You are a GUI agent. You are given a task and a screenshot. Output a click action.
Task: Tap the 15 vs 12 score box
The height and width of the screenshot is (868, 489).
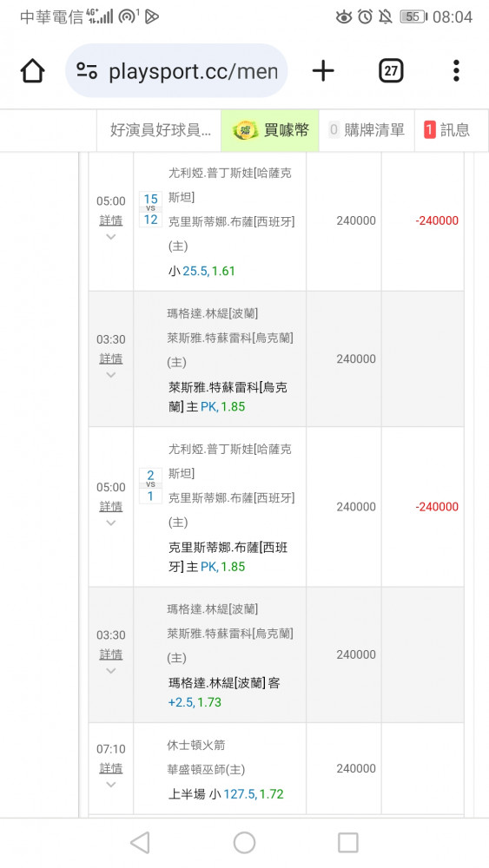click(x=150, y=209)
